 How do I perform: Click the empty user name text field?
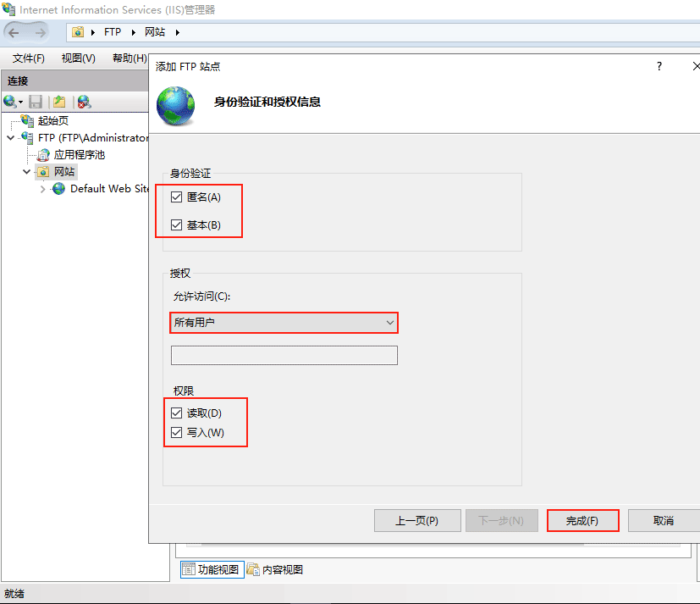pos(284,355)
